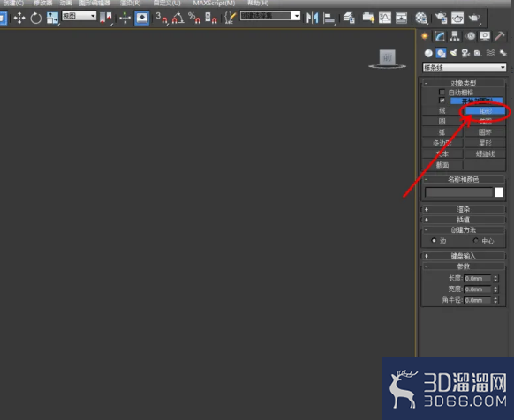Select the Move (select and move) tool
The height and width of the screenshot is (420, 514).
(19, 18)
